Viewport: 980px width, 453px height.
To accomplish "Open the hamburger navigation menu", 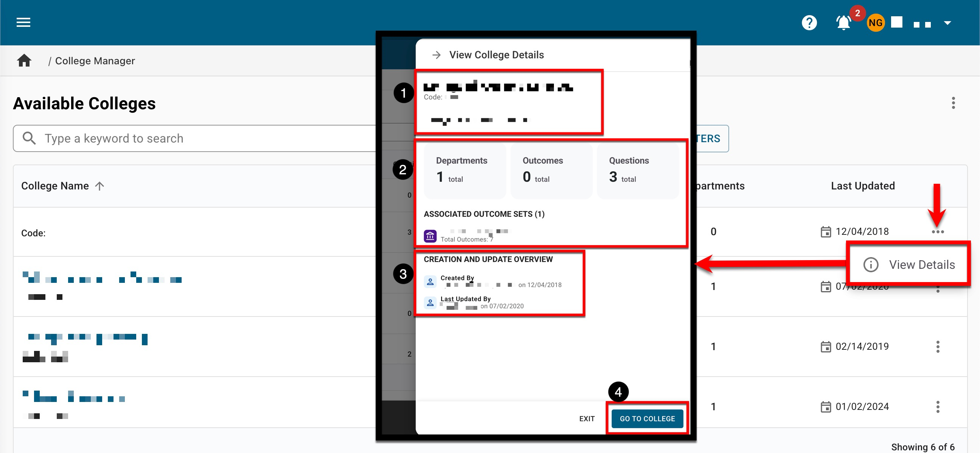I will click(23, 22).
